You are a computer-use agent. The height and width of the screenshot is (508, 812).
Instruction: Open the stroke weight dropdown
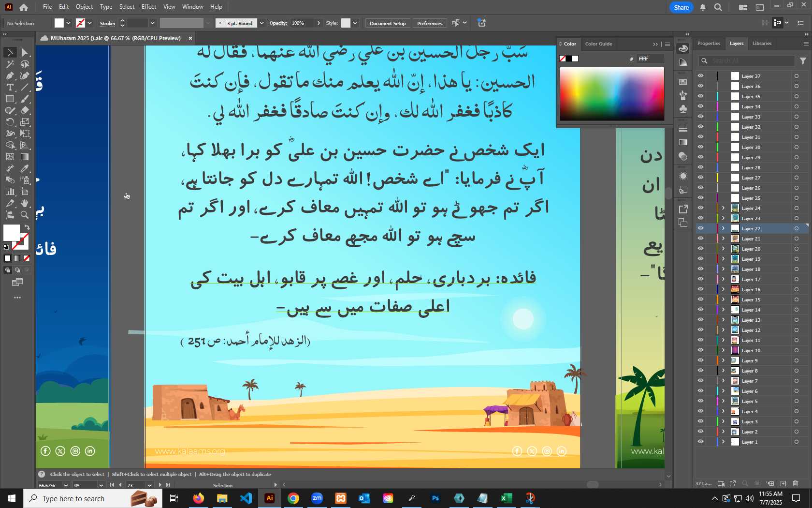[152, 23]
